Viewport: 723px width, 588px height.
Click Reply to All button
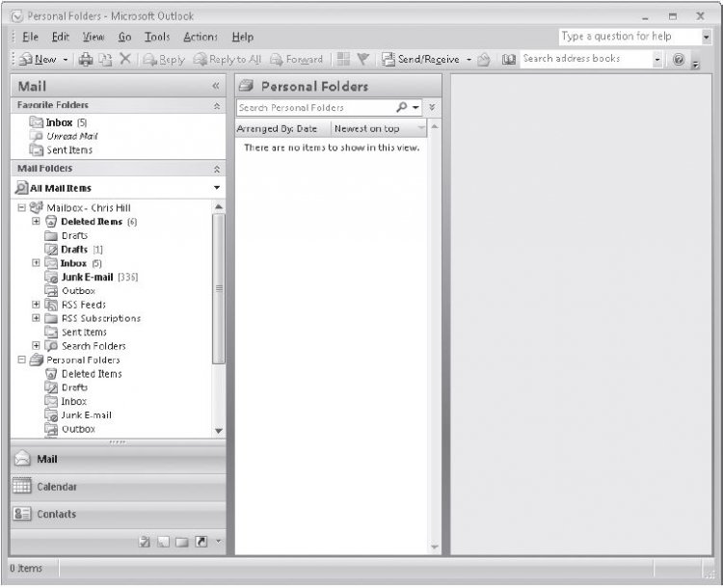click(x=227, y=60)
